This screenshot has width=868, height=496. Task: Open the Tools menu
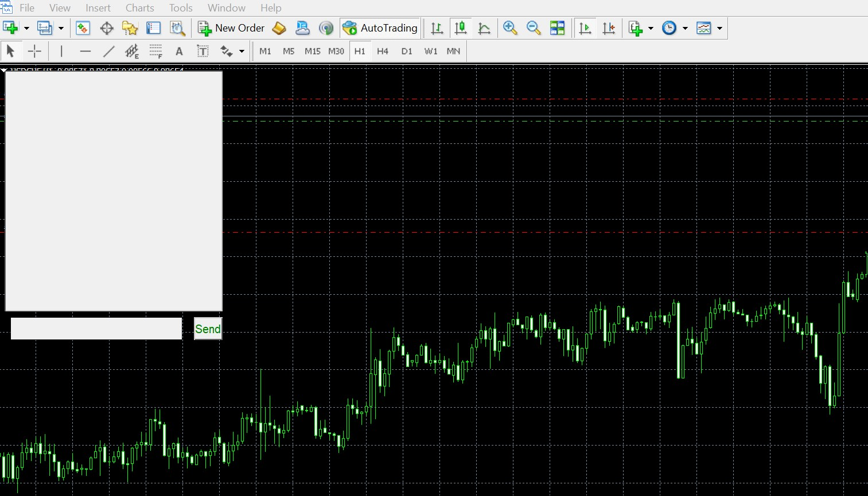(x=181, y=8)
